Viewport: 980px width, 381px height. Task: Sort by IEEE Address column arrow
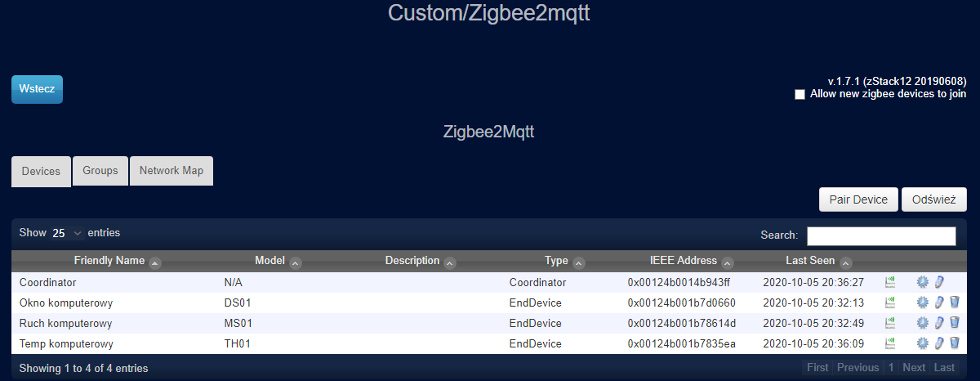point(728,262)
